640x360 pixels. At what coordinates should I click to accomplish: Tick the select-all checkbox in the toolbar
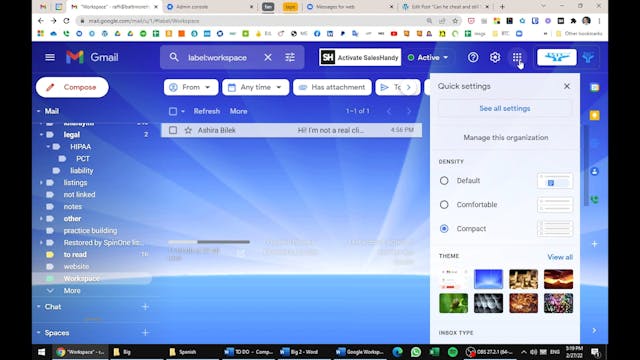[173, 111]
